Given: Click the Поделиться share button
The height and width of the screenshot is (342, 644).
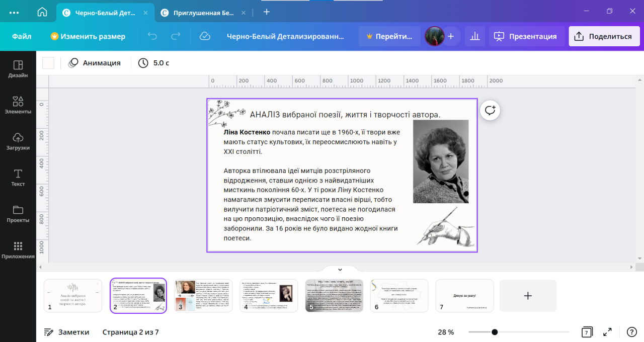Looking at the screenshot, I should click(604, 36).
